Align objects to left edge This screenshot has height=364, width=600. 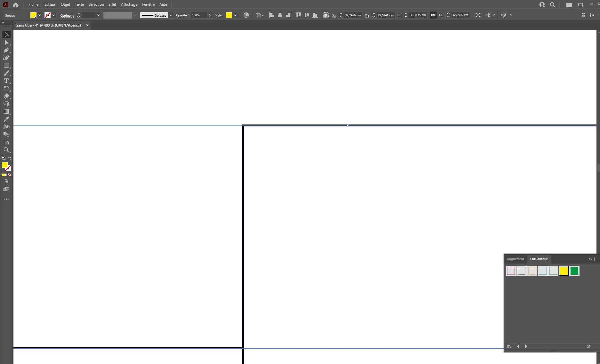pos(272,15)
